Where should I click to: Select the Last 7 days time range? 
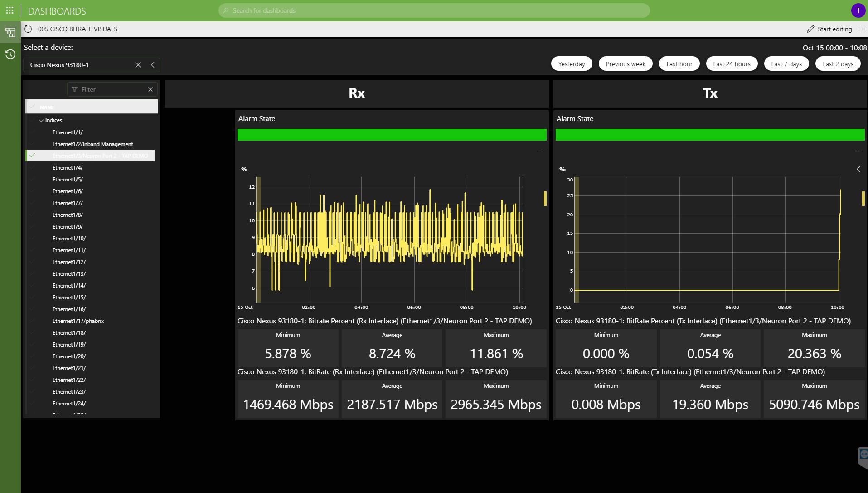(x=786, y=64)
